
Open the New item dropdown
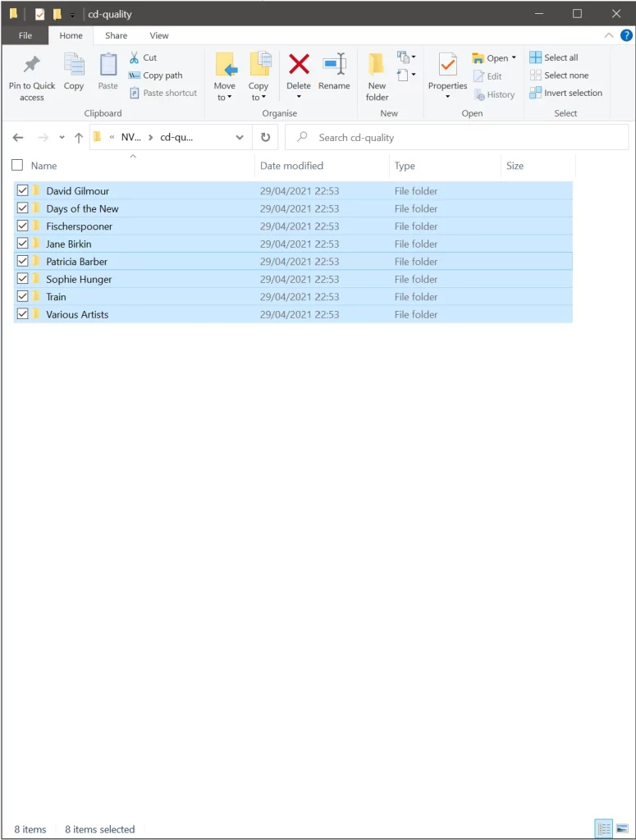pos(406,57)
